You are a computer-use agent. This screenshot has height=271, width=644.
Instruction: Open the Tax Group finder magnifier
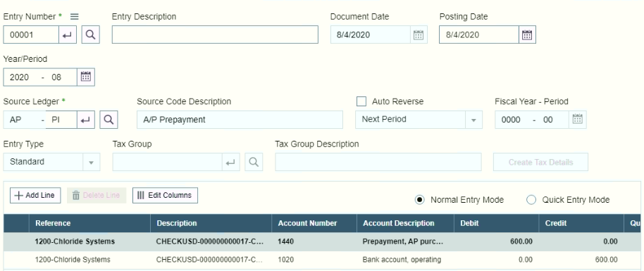tap(254, 162)
